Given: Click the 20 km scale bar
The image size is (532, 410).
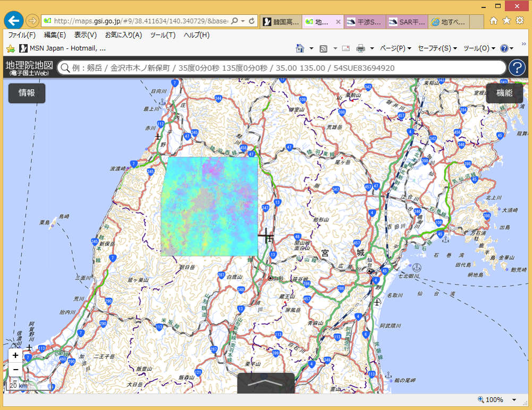Looking at the screenshot, I should pyautogui.click(x=29, y=386).
